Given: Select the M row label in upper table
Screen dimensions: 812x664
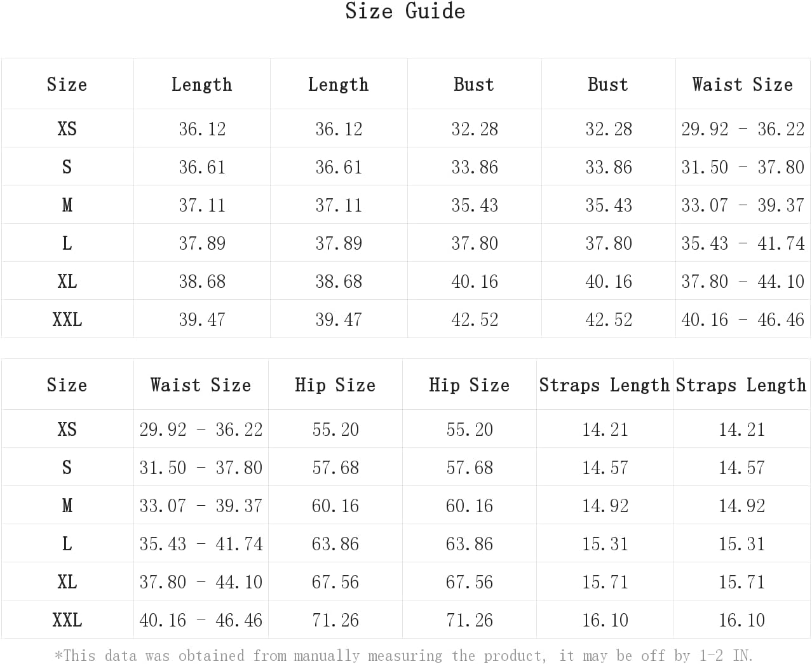Looking at the screenshot, I should pos(67,205).
